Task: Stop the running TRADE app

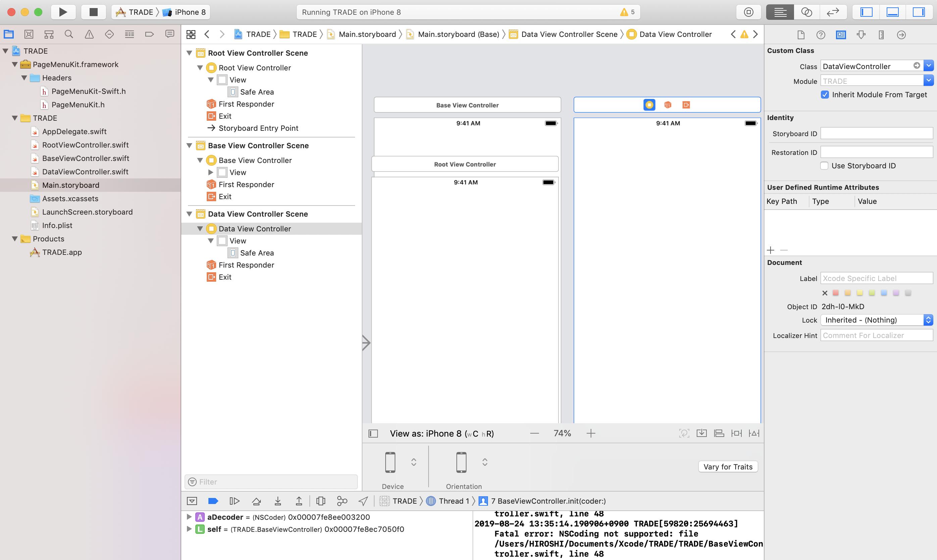Action: click(93, 12)
